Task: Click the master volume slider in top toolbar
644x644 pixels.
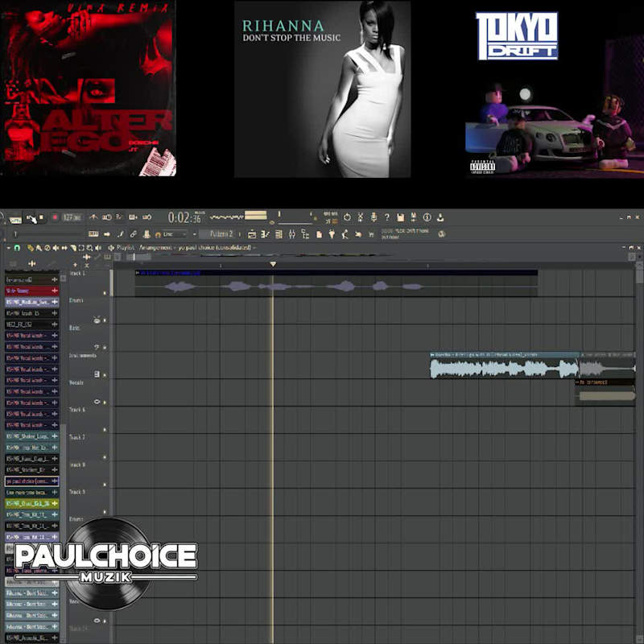Action: (295, 222)
